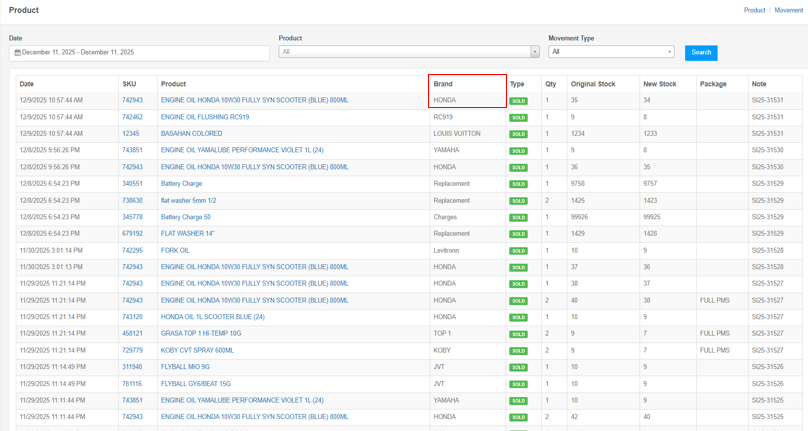Screen dimensions: 808x431
Task: Click the SOLD badge in KOBY CVT SPRAY row
Action: pos(518,351)
